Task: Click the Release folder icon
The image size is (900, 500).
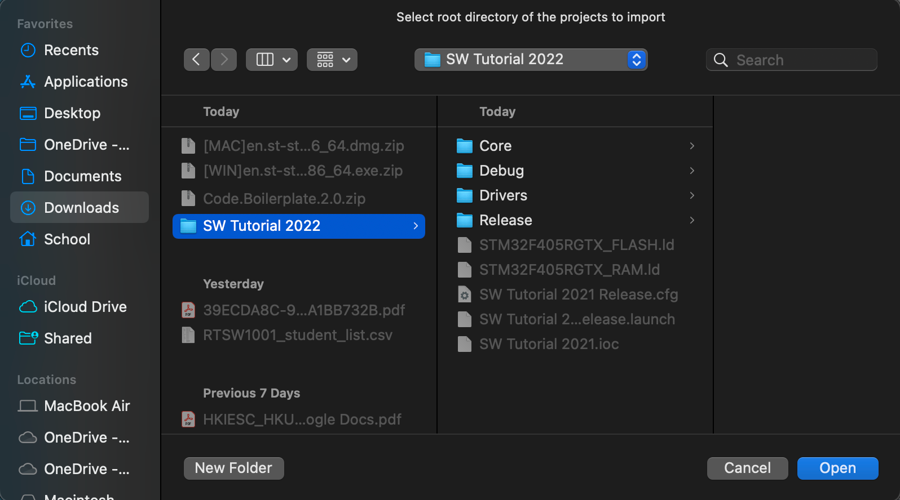Action: click(x=464, y=221)
